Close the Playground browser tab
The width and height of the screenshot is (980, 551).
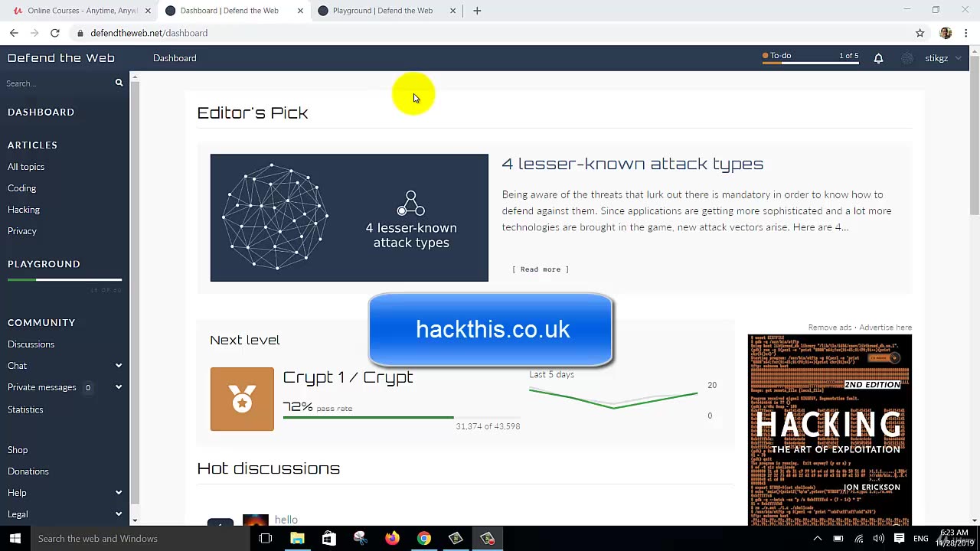[x=452, y=11]
